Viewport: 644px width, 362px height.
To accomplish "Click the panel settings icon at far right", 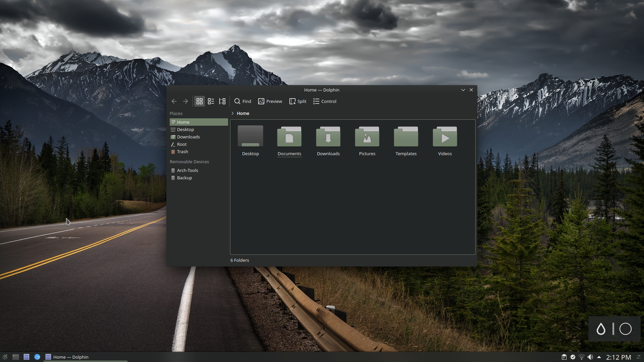I will 639,357.
